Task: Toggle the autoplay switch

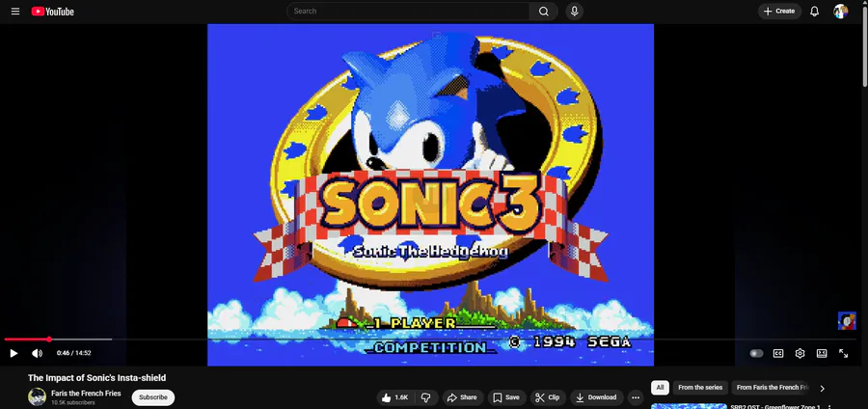Action: pos(756,353)
